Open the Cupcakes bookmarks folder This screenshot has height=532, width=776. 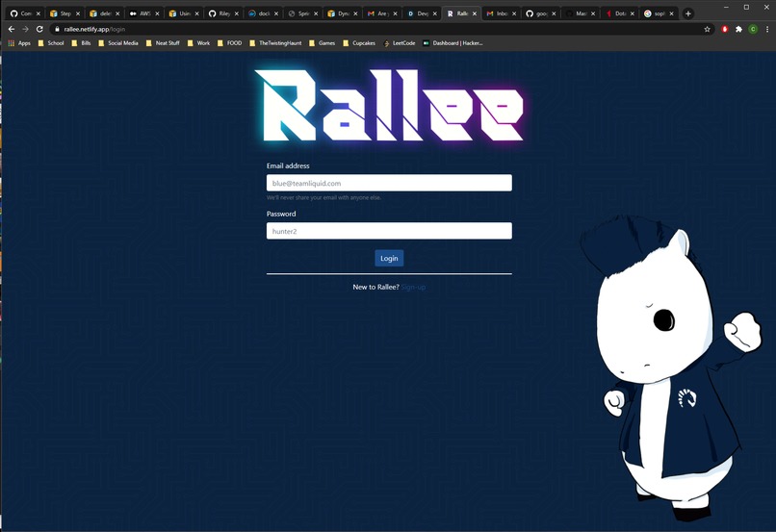[359, 43]
